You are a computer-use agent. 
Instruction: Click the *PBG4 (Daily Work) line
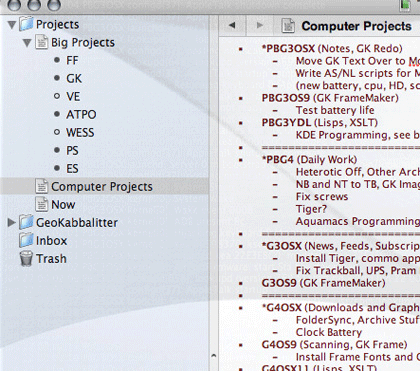[x=309, y=160]
